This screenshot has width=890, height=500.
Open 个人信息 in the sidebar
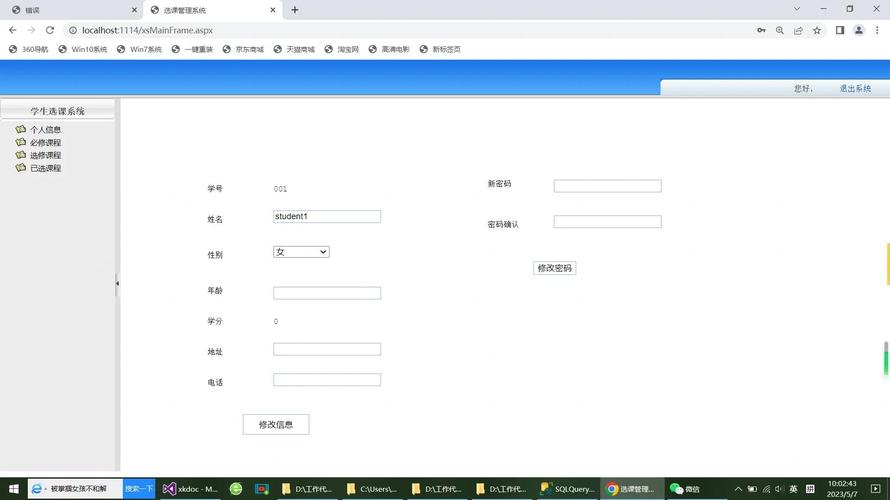point(45,129)
